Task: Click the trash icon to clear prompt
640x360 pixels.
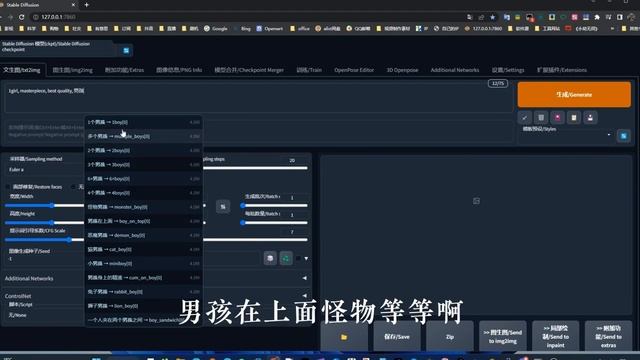Action: 541,118
